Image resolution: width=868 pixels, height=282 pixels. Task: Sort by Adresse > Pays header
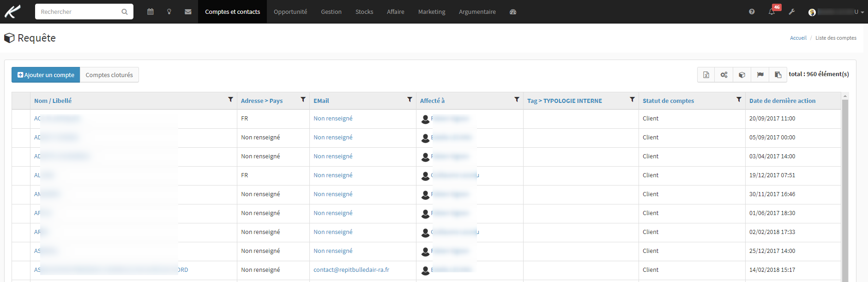click(x=262, y=101)
